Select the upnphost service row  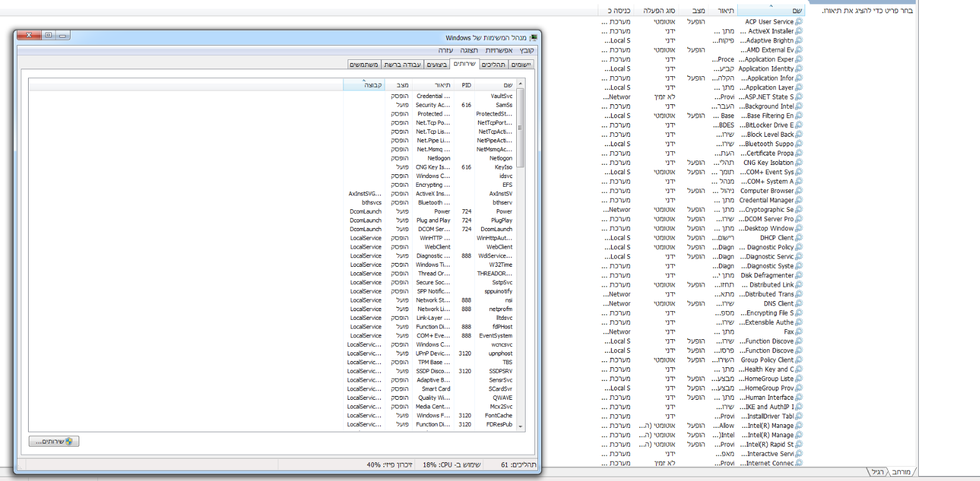tap(272, 353)
